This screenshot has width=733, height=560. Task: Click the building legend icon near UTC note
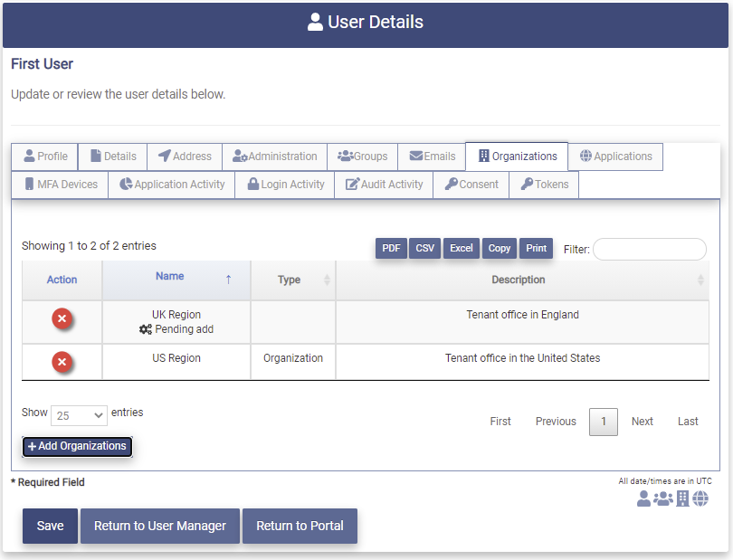click(x=682, y=498)
